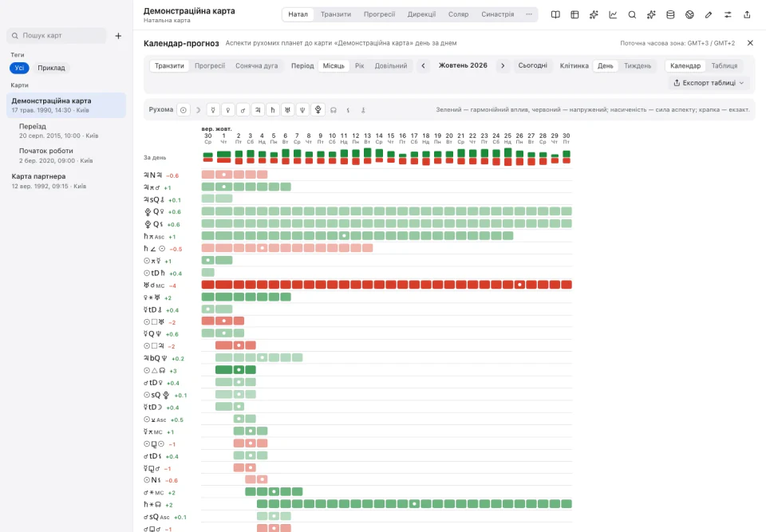
Task: Toggle the Mercury moving planet filter
Action: click(213, 110)
